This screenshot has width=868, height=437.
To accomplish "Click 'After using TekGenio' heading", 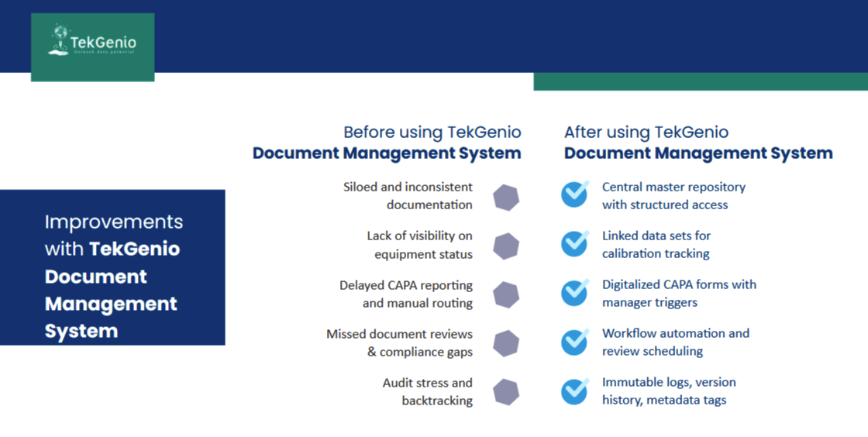I will coord(646,132).
